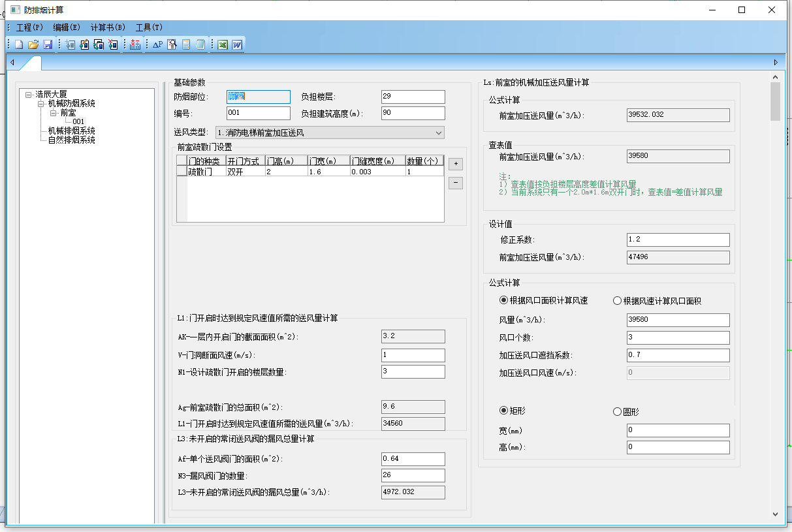Viewport: 792px width, 532px height.
Task: Select the edit calculation item toolbar icon
Action: [85, 44]
